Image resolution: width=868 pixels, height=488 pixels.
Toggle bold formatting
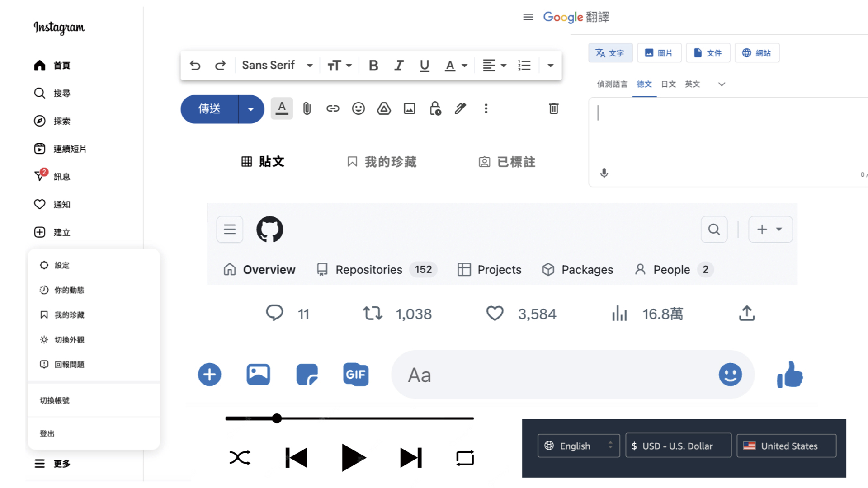373,66
